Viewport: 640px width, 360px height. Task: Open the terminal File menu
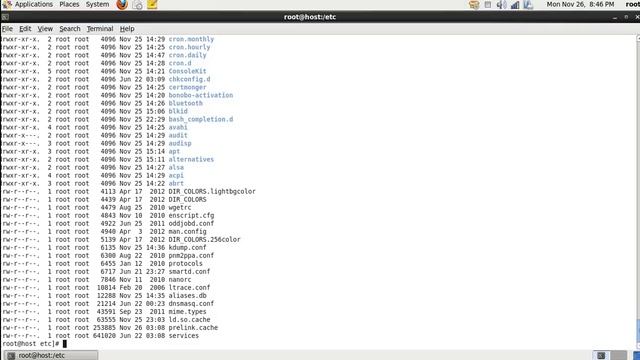pyautogui.click(x=7, y=29)
